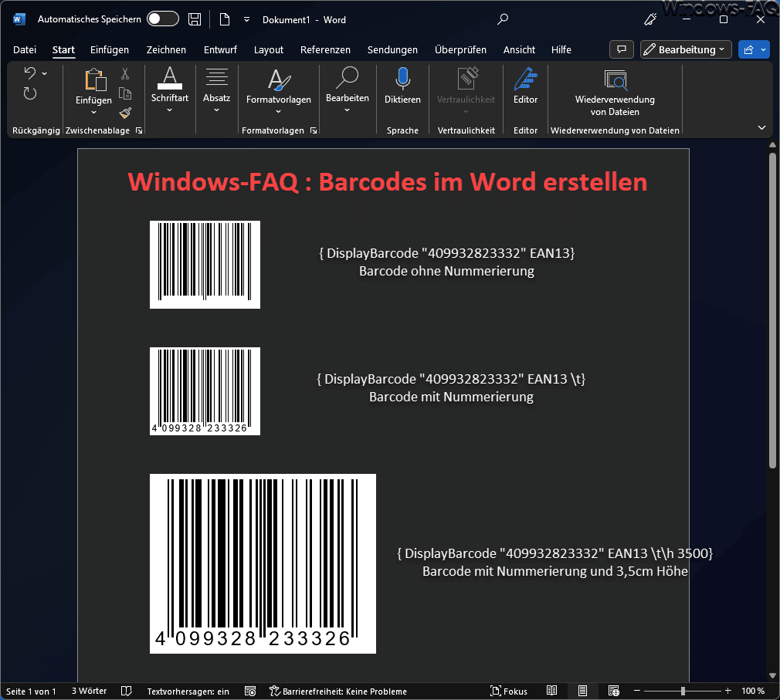The width and height of the screenshot is (780, 700).
Task: Select the large 3,5cm barcode image
Action: click(x=263, y=563)
